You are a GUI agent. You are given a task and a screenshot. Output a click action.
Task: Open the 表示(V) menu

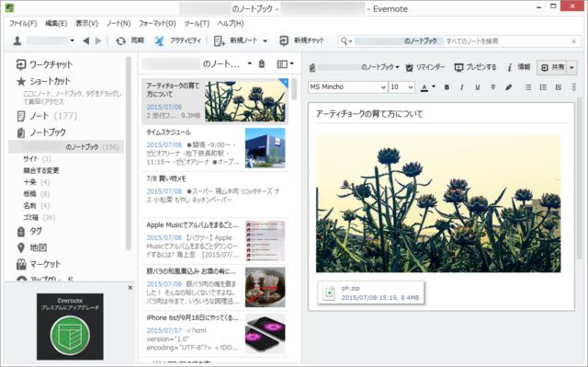coord(86,23)
